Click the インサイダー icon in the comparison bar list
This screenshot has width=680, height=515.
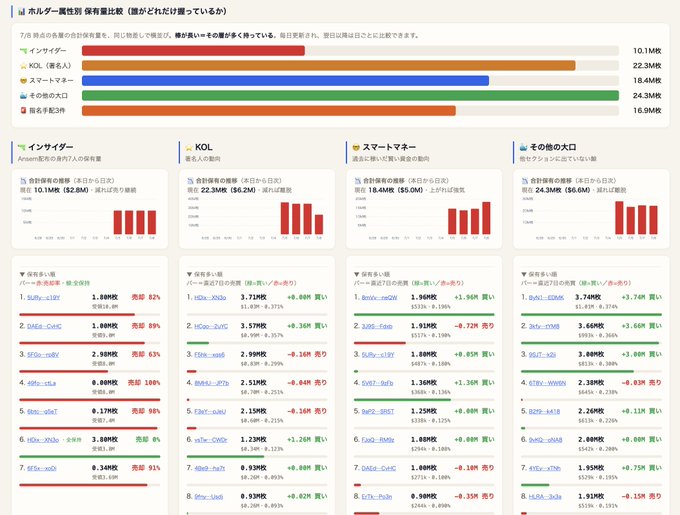click(x=23, y=51)
